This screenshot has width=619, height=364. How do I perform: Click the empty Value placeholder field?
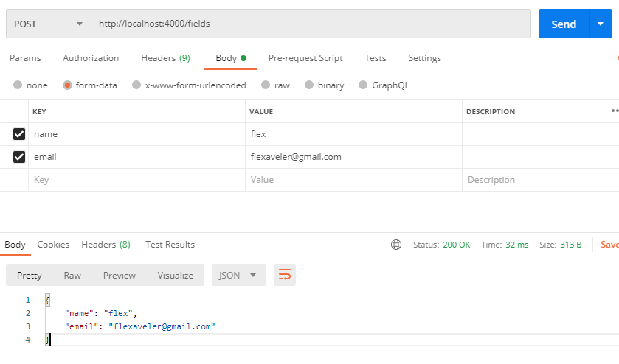353,180
